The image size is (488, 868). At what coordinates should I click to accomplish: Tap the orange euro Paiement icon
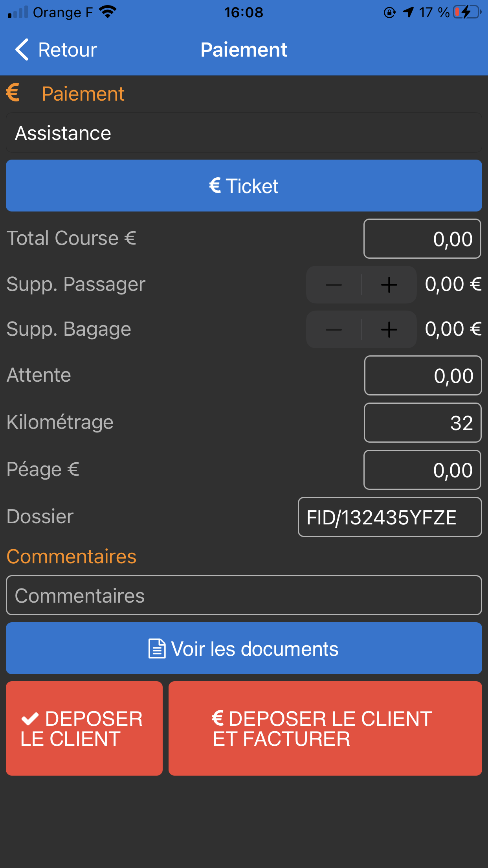coord(13,93)
